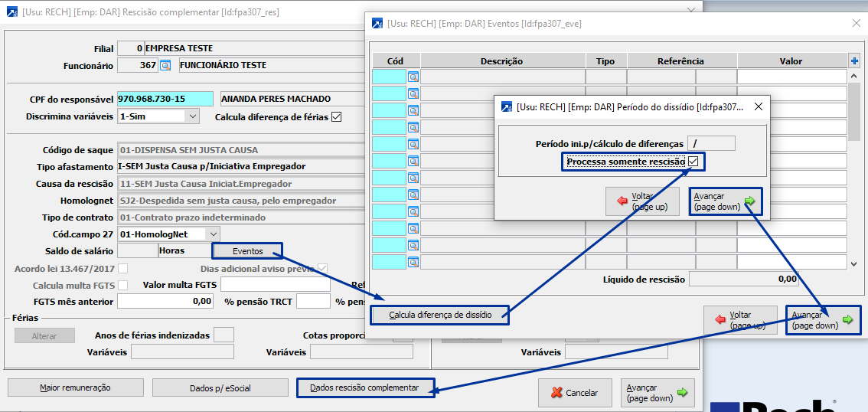
Task: Click Código de saque field 01-DISPENSA SEM JUSTA CAUSA
Action: tap(241, 150)
